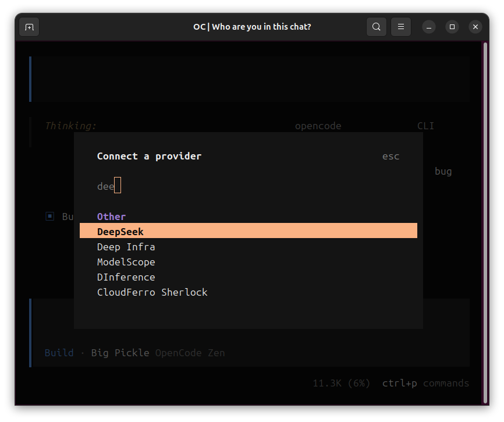Click the Big Pickle model name

[x=120, y=353]
